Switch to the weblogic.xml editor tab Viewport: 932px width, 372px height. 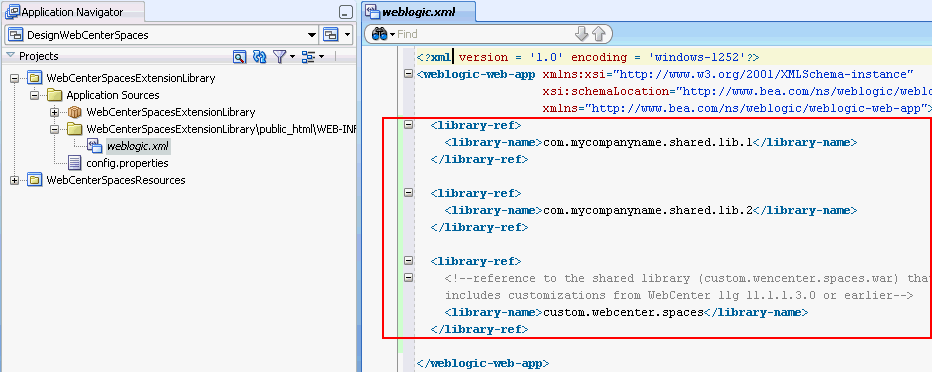(418, 11)
